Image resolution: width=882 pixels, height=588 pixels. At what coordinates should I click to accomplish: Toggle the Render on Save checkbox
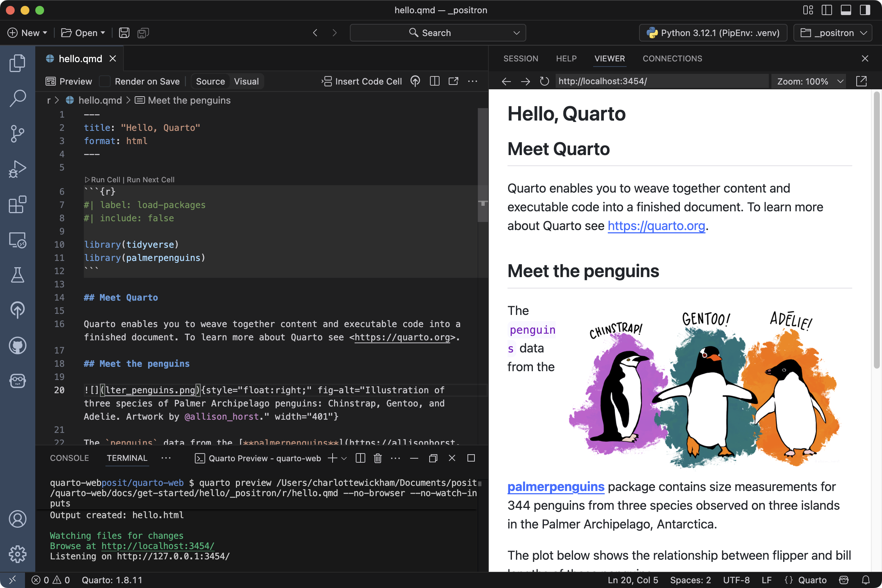point(105,81)
